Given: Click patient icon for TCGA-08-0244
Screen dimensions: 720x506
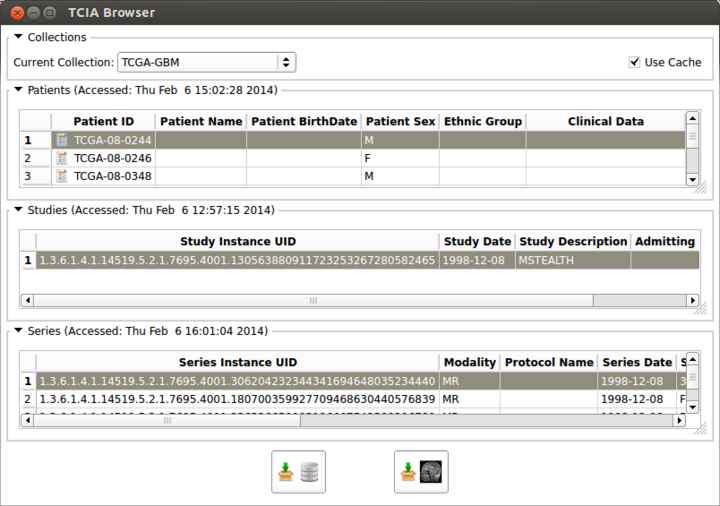Looking at the screenshot, I should pyautogui.click(x=62, y=140).
